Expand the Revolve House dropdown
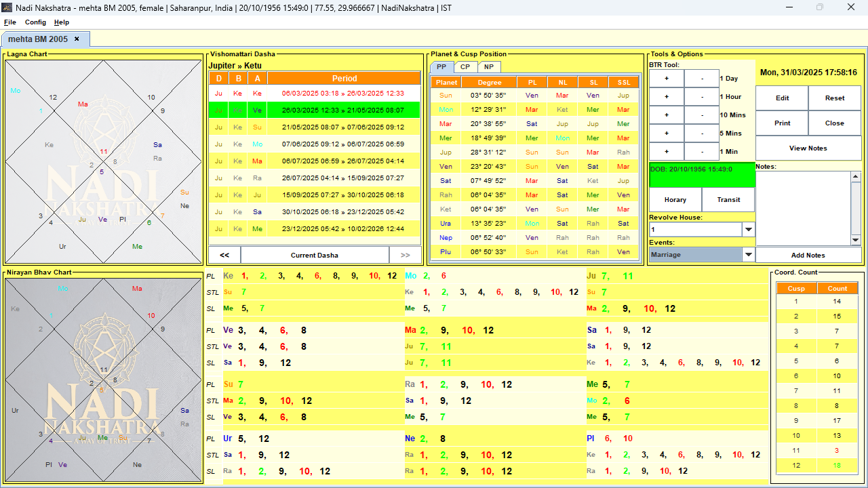The image size is (868, 488). coord(749,230)
